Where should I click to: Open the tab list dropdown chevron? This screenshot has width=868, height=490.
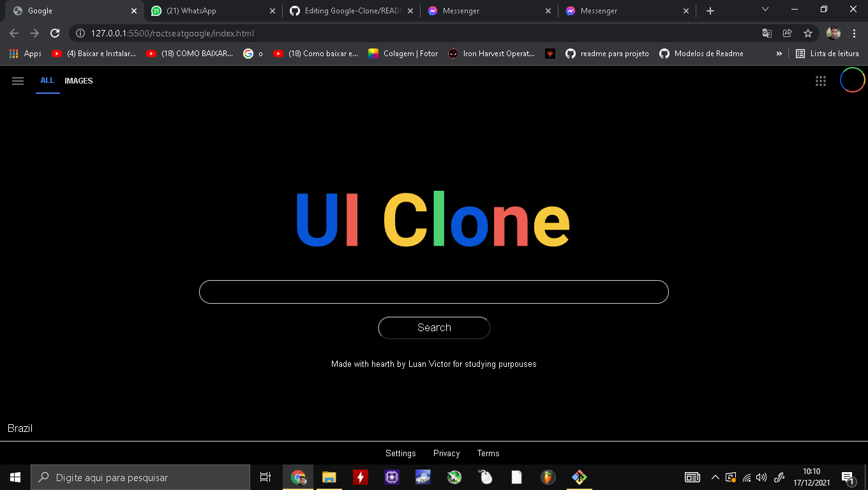(x=765, y=9)
